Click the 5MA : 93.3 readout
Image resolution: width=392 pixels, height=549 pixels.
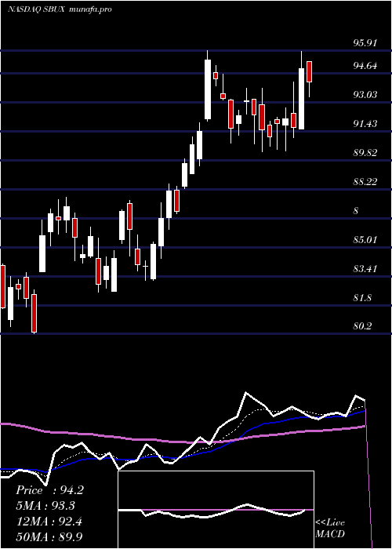click(x=45, y=506)
